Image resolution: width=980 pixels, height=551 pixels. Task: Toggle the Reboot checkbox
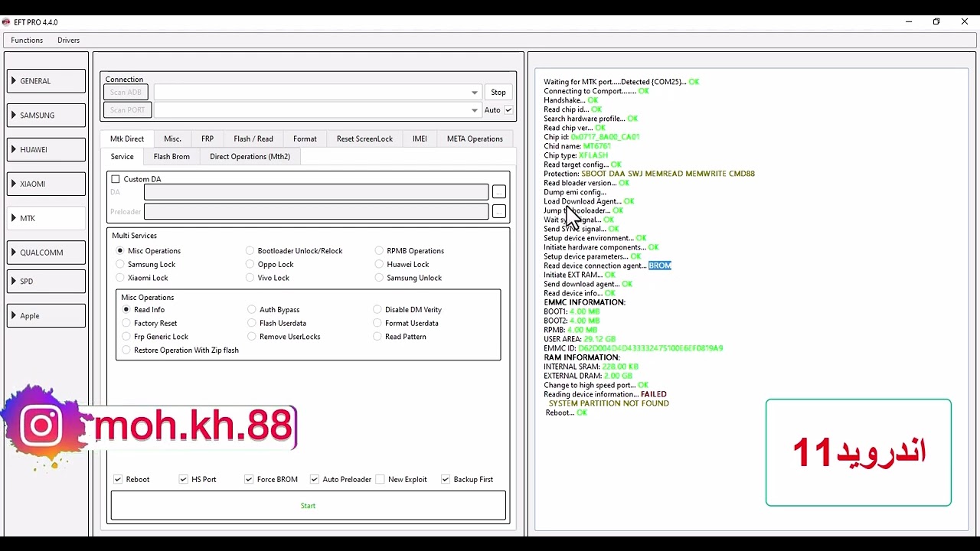click(118, 480)
